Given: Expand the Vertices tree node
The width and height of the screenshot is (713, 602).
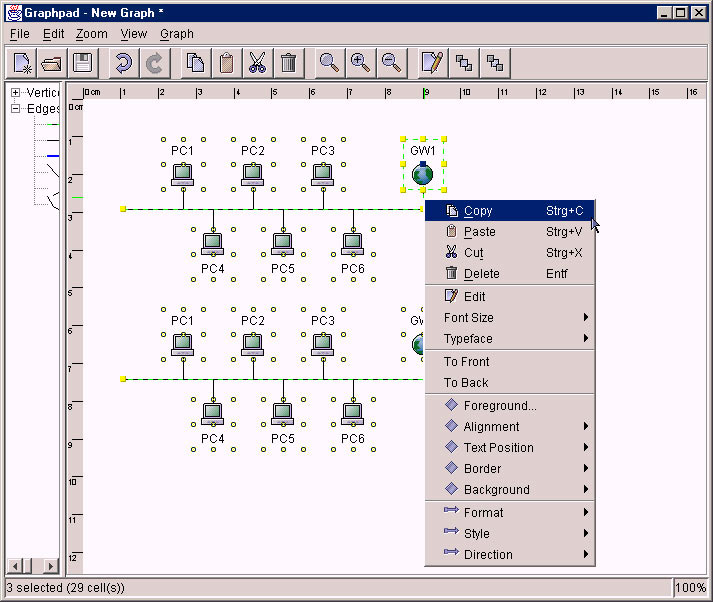Looking at the screenshot, I should coord(16,93).
